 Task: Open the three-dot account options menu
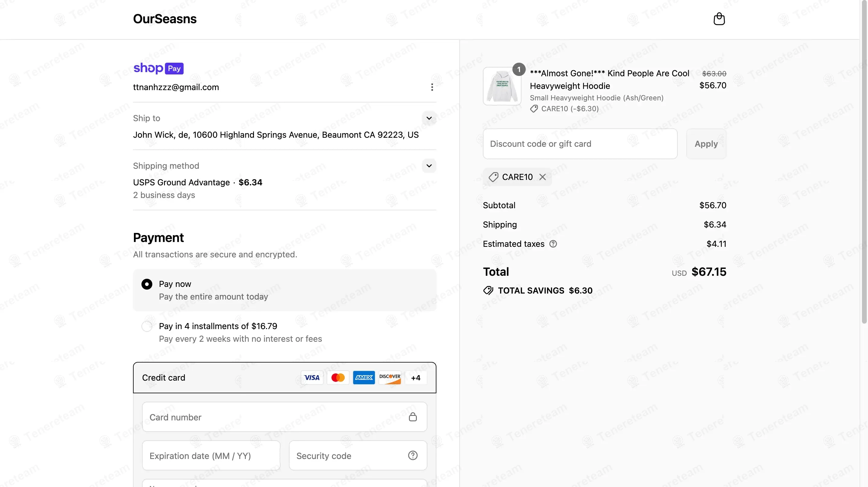[432, 87]
